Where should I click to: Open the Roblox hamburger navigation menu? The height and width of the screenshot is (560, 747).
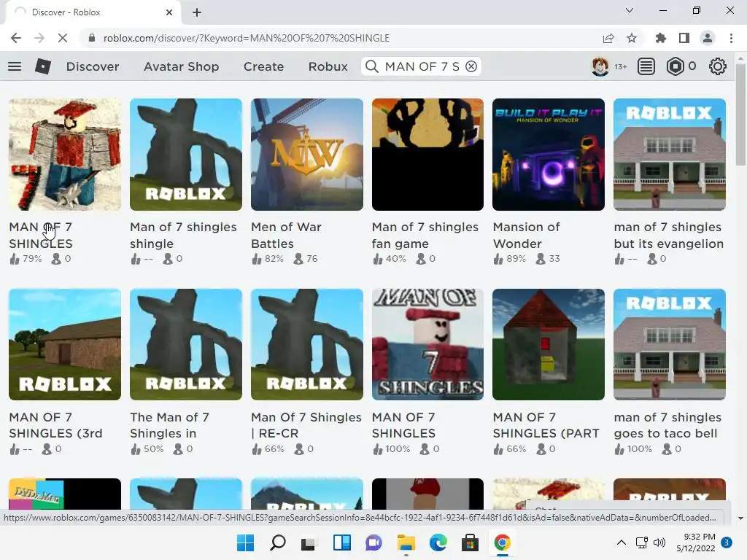(15, 66)
